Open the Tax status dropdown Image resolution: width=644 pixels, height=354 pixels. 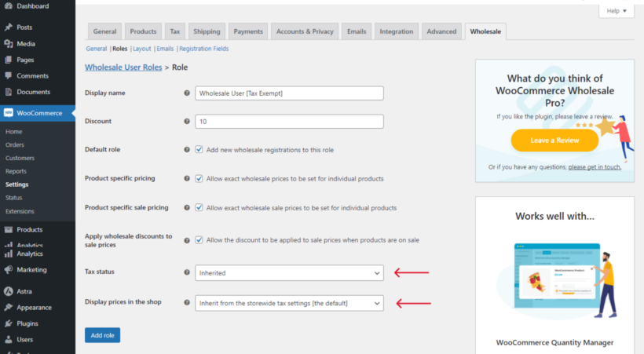(289, 272)
